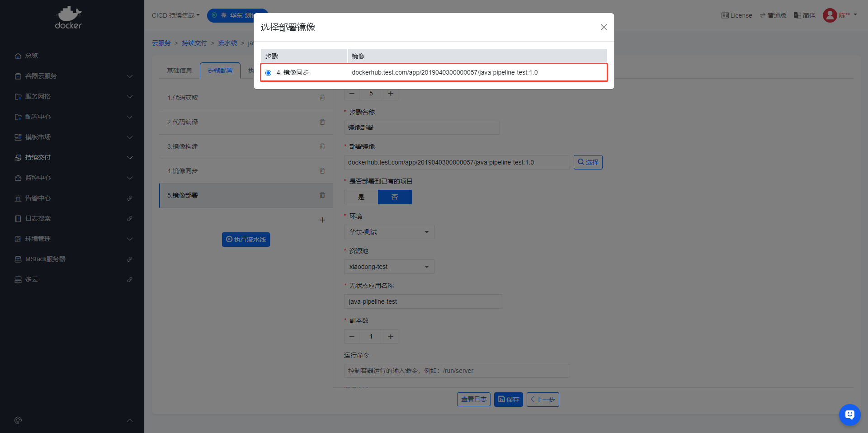Click trash icon on 镜像部署 step
This screenshot has height=433, width=868.
click(322, 195)
